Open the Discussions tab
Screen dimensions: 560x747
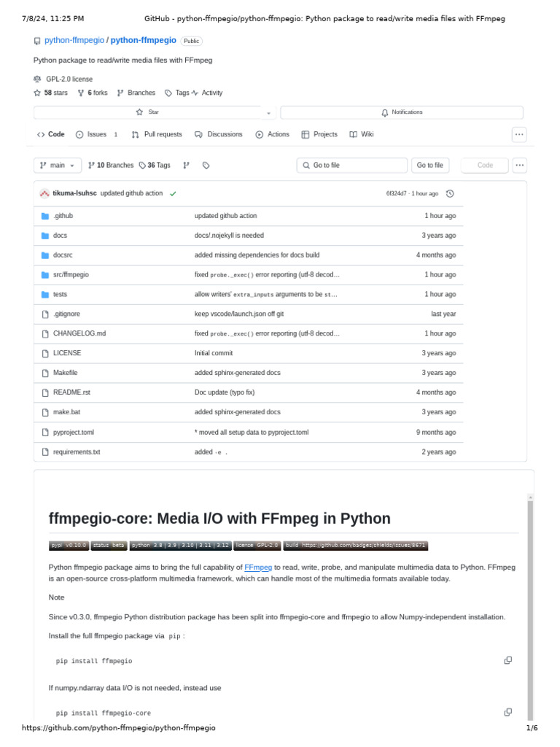[218, 134]
